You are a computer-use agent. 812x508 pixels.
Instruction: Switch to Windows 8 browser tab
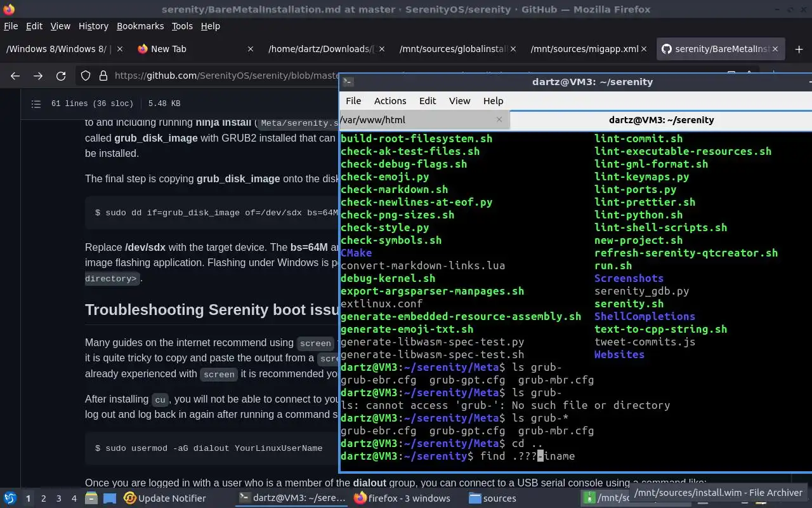coord(63,49)
